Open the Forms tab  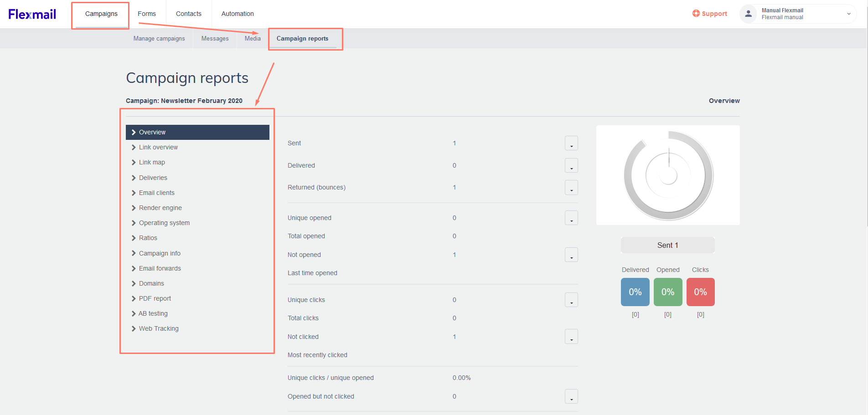pos(147,14)
